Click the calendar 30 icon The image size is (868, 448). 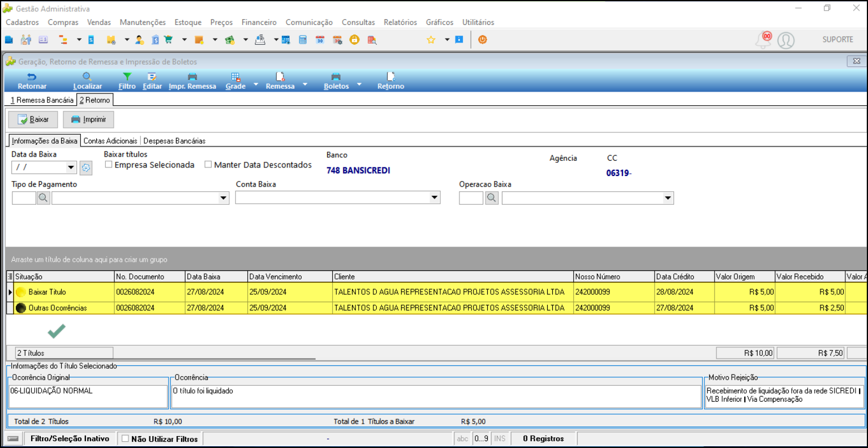[320, 40]
